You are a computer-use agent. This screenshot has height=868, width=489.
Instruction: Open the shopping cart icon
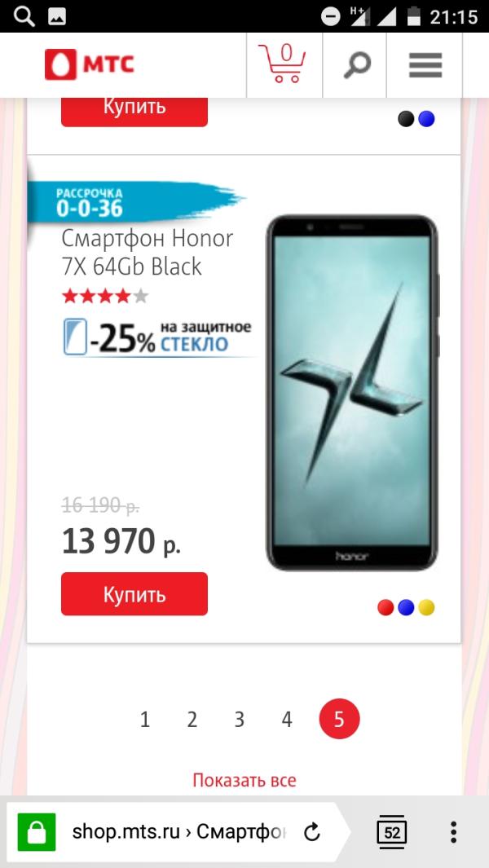coord(282,64)
